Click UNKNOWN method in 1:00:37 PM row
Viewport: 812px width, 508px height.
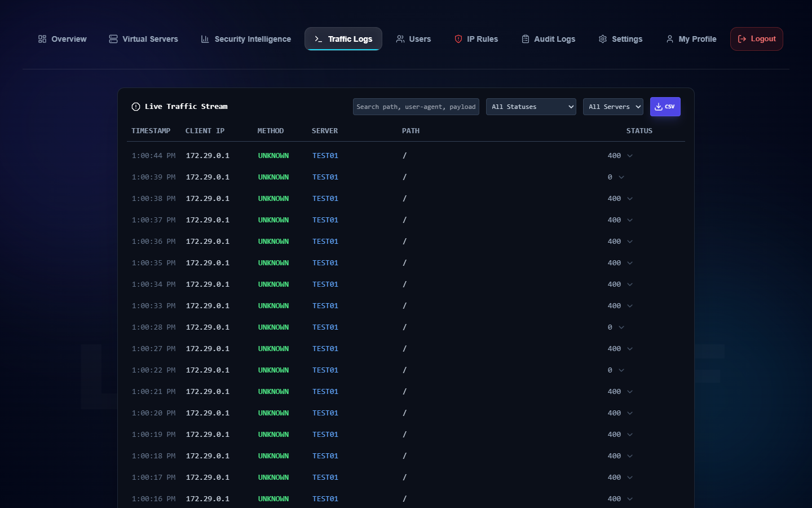(273, 220)
